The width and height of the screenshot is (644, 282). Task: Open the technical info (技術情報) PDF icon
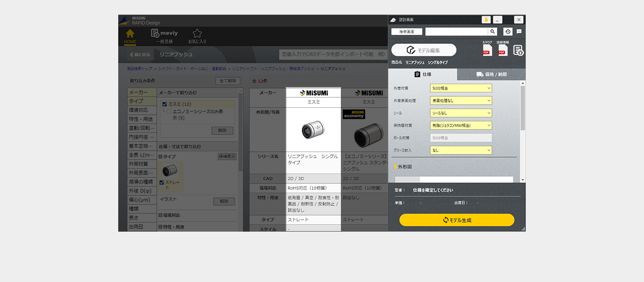(x=503, y=50)
